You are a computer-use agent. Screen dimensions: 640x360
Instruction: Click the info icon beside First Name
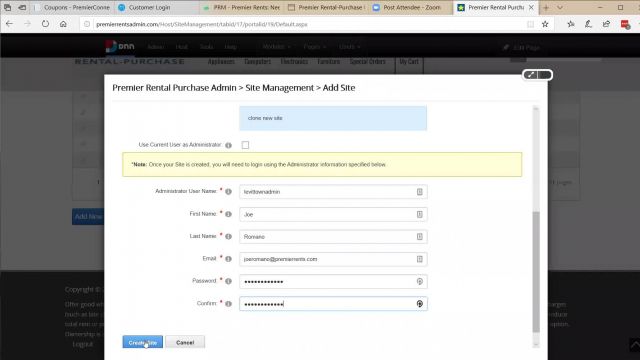coord(229,214)
